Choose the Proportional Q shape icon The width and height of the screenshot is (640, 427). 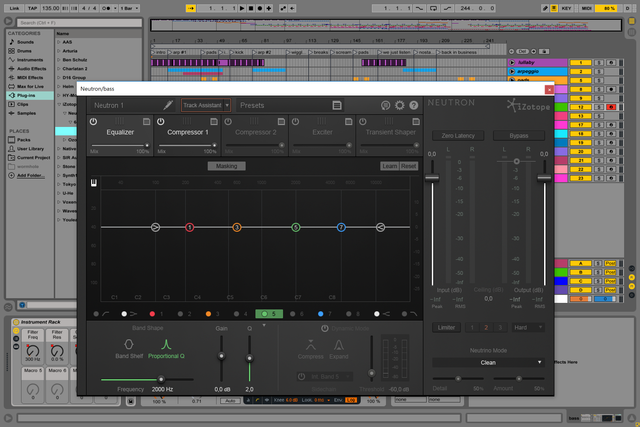[166, 345]
